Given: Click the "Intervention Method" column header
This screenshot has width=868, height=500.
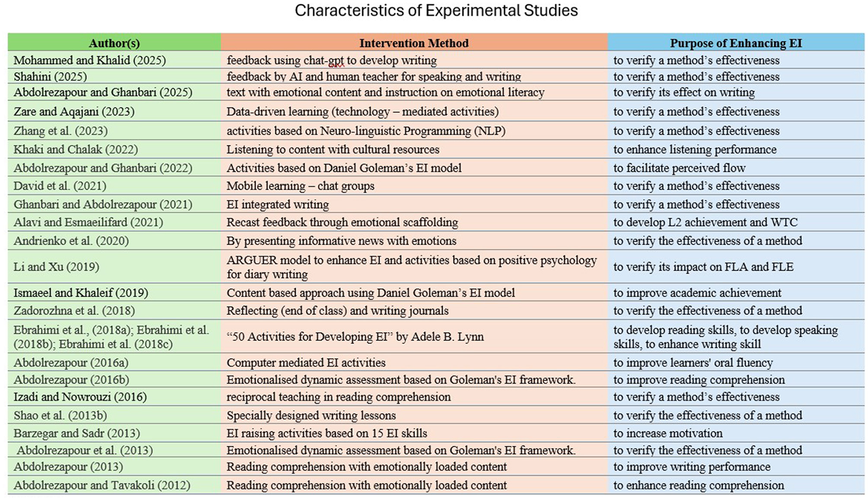Looking at the screenshot, I should click(x=414, y=43).
